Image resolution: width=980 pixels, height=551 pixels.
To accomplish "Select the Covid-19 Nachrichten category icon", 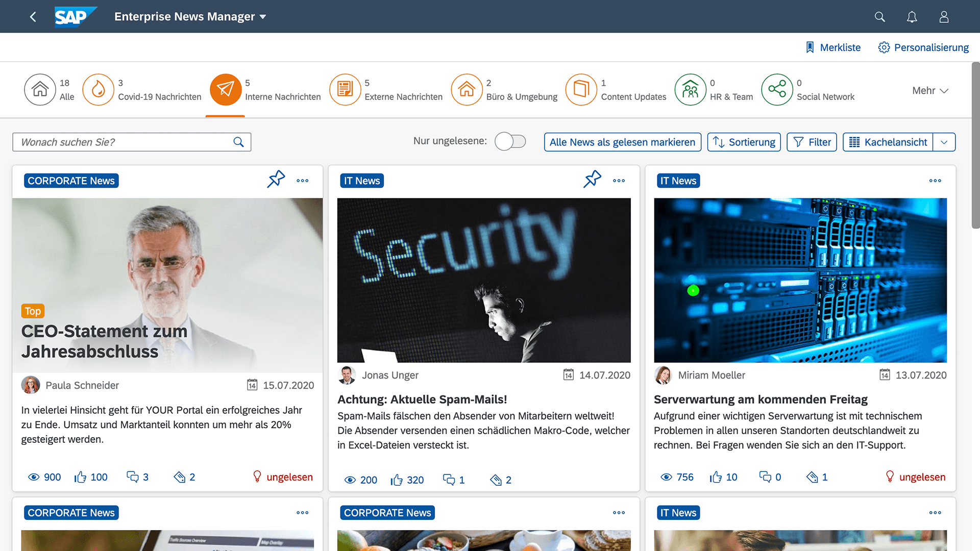I will coord(99,89).
